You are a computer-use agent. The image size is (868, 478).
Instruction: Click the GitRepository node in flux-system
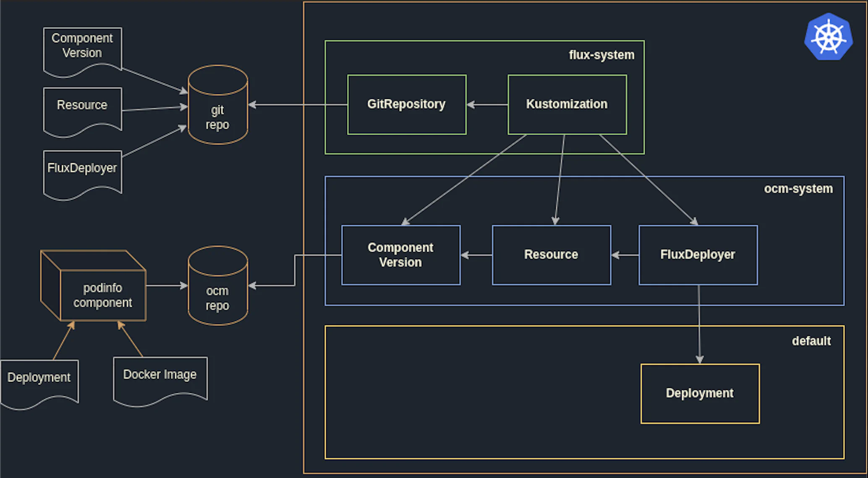pyautogui.click(x=406, y=104)
